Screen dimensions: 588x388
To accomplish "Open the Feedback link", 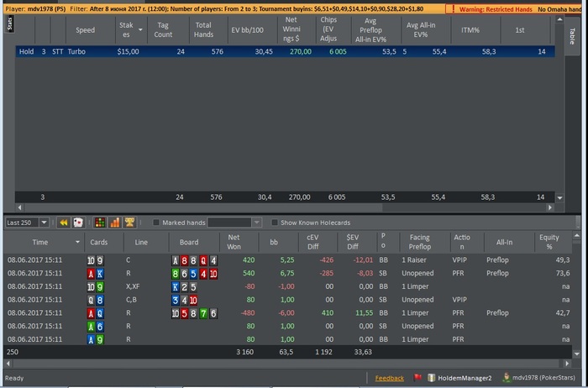I will coord(389,378).
